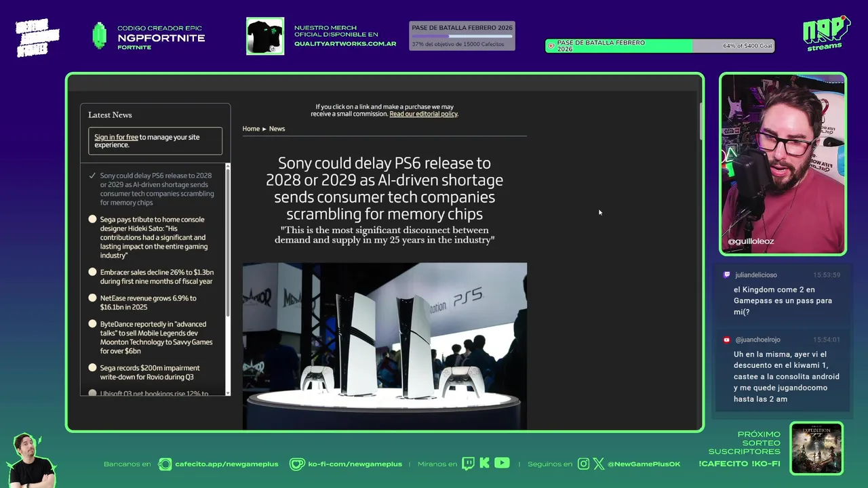The height and width of the screenshot is (488, 868).
Task: Click the YouTube icon in footer
Action: [x=502, y=463]
